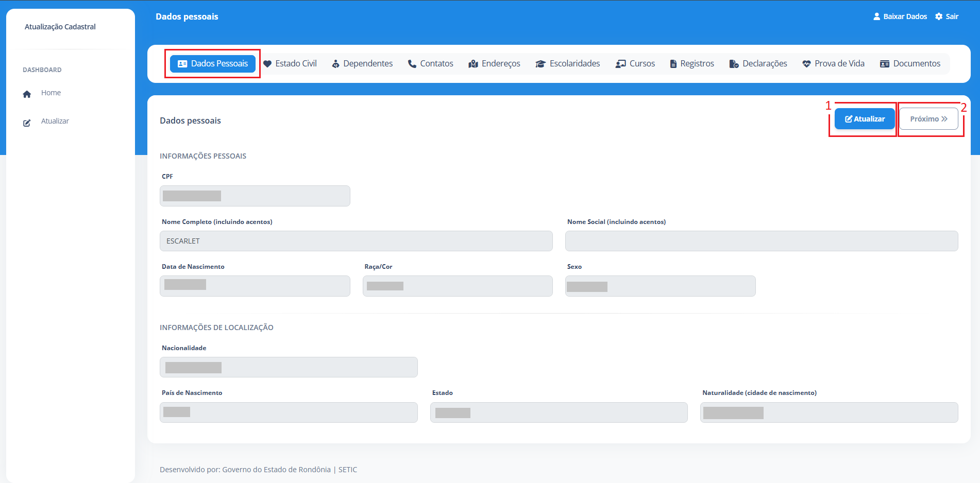Screen dimensions: 980x483
Task: Go to the Documentos tab
Action: click(910, 64)
